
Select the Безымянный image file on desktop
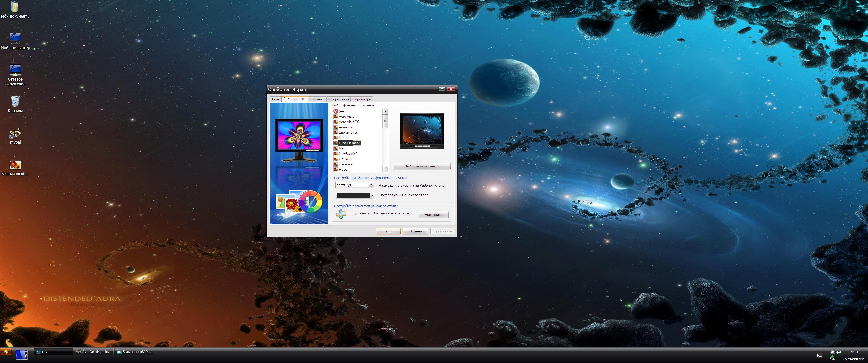(15, 165)
